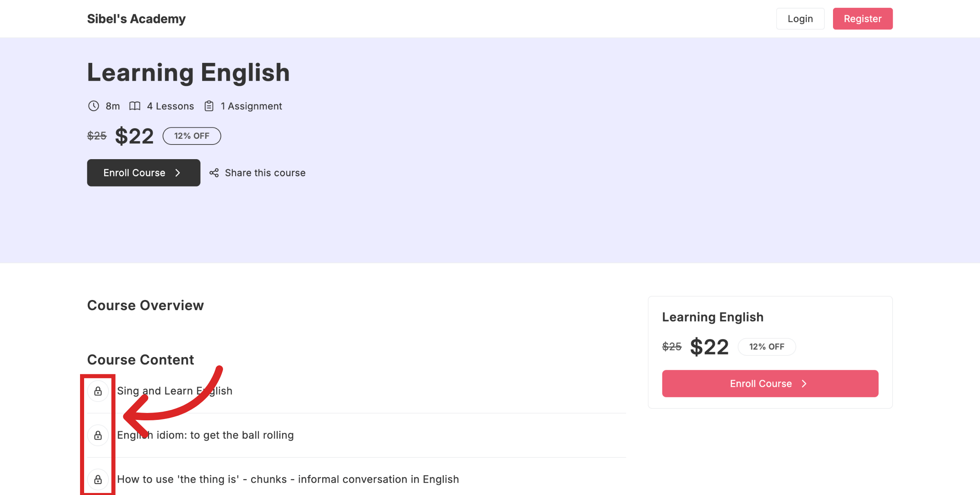980x495 pixels.
Task: Click the lock icon on Sing and Learn English
Action: point(98,391)
